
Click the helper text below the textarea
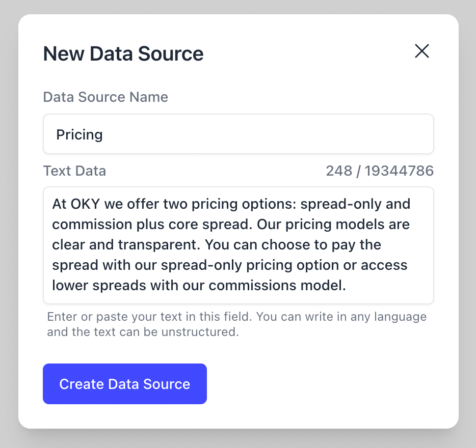236,324
